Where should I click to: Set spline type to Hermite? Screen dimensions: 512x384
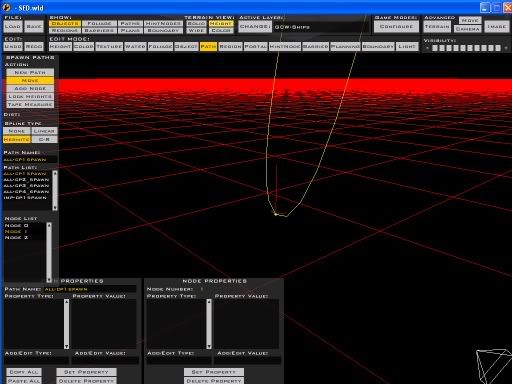(17, 139)
